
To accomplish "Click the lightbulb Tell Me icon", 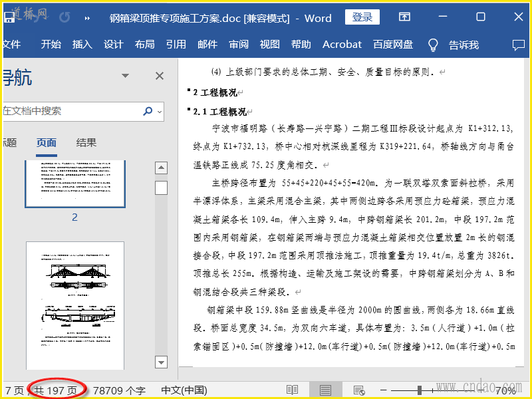I will (433, 45).
